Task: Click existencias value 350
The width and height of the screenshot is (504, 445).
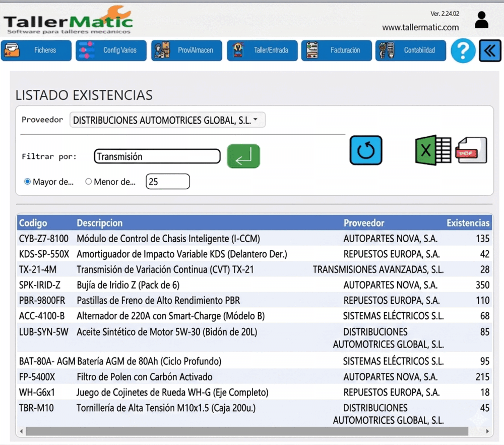Action: click(482, 285)
